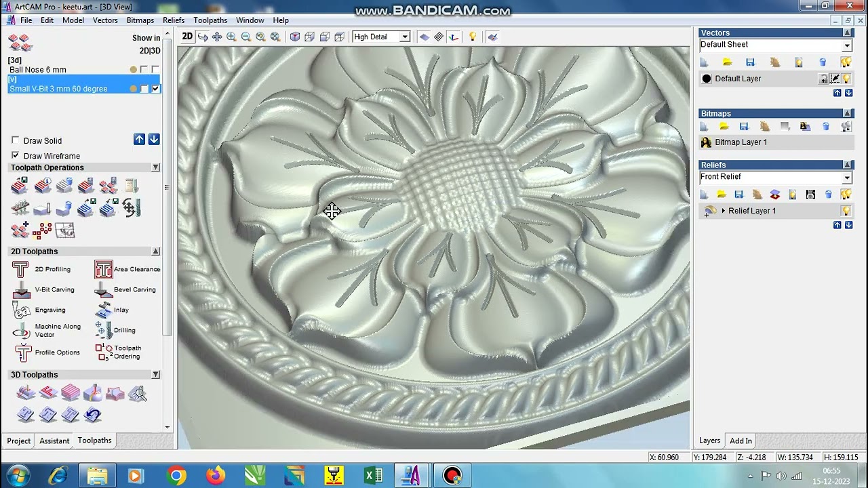Collapse the Reliefs panel
Screen dimensions: 868x488
coord(847,165)
